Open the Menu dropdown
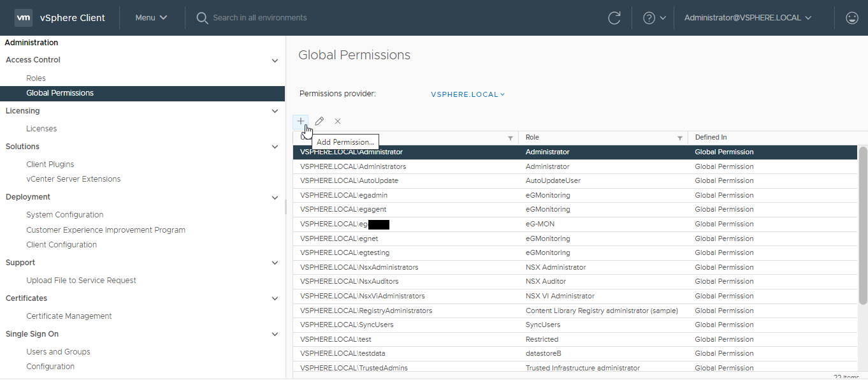This screenshot has height=380, width=868. click(x=151, y=18)
